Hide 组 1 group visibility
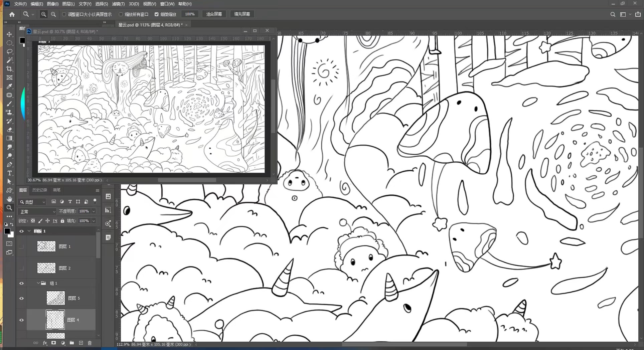644x350 pixels. tap(21, 283)
